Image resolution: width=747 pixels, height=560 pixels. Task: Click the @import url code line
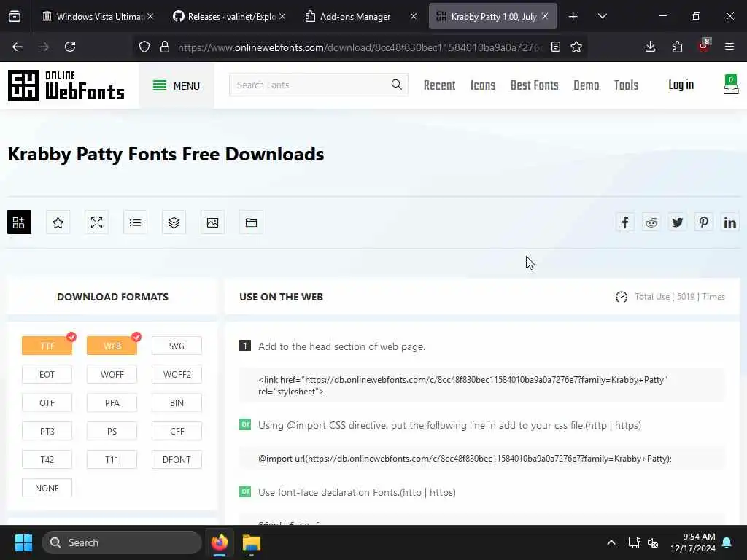(x=481, y=459)
